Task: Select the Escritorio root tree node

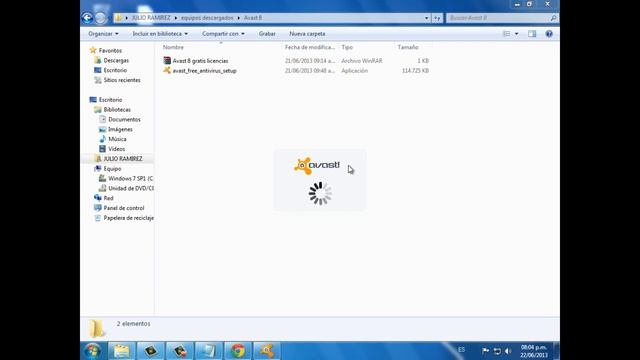Action: [x=110, y=100]
